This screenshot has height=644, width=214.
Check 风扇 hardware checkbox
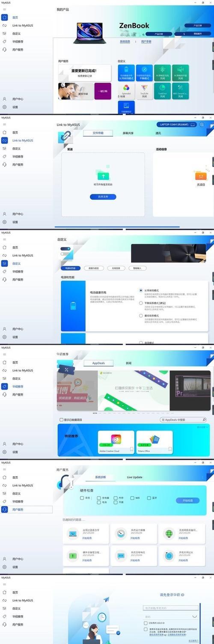click(x=115, y=502)
